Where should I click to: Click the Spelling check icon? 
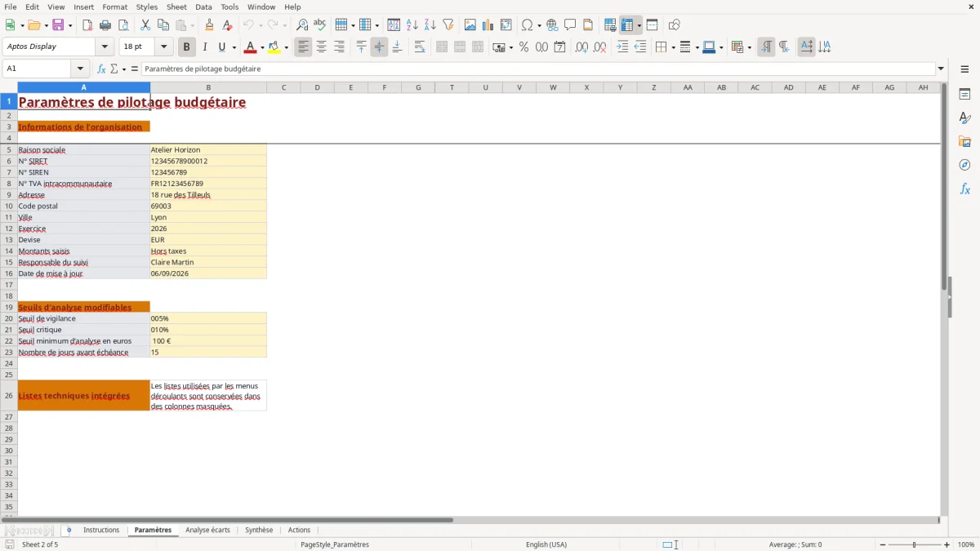click(x=320, y=25)
